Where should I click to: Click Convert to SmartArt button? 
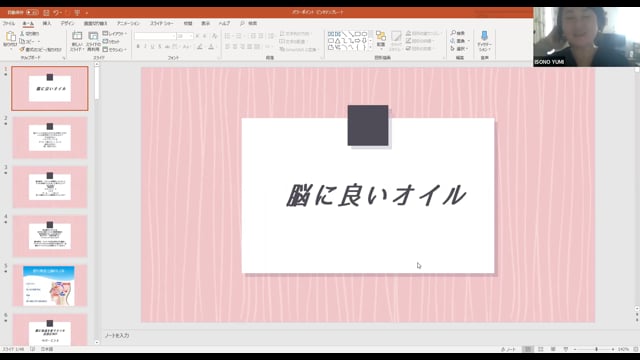(299, 49)
